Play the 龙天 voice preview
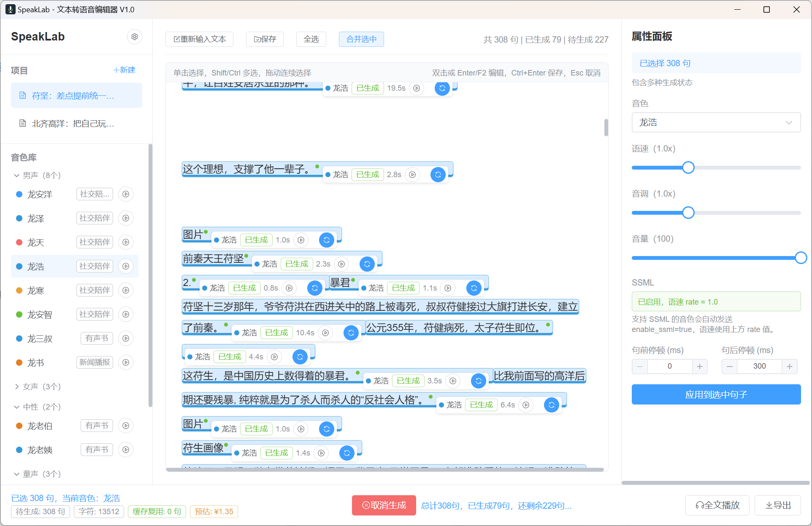812x526 pixels. 126,242
